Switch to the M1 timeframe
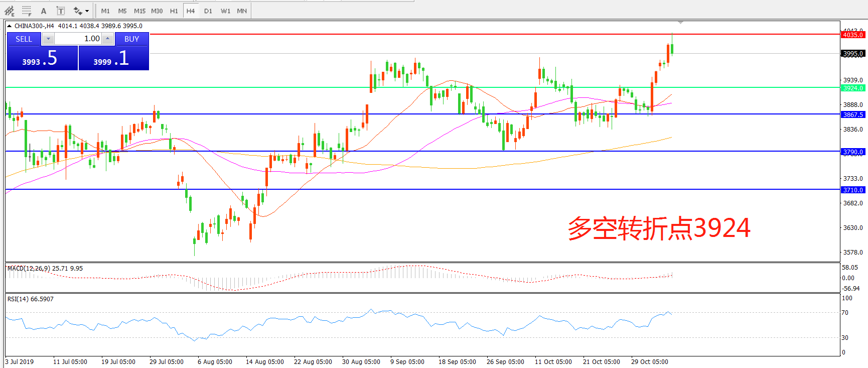The image size is (868, 368). [x=105, y=11]
